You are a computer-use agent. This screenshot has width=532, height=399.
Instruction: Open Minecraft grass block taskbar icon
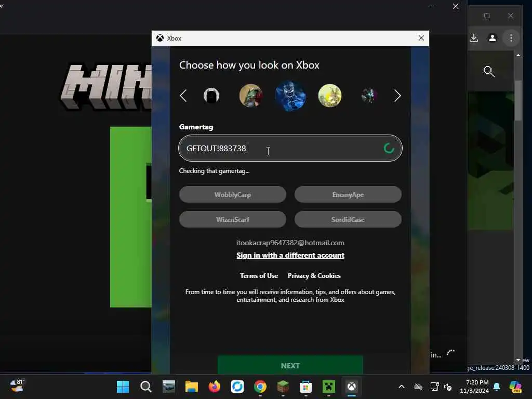[283, 387]
